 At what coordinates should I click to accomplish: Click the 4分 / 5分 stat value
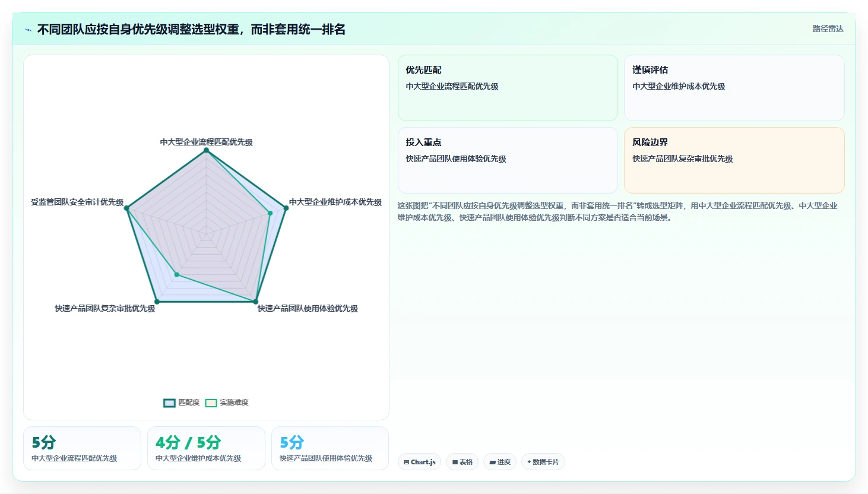pyautogui.click(x=188, y=442)
